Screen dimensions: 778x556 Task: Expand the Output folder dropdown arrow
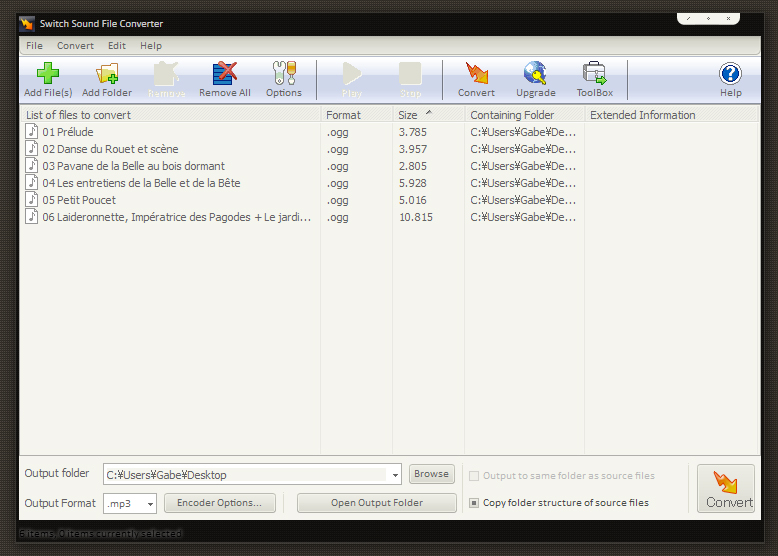395,475
